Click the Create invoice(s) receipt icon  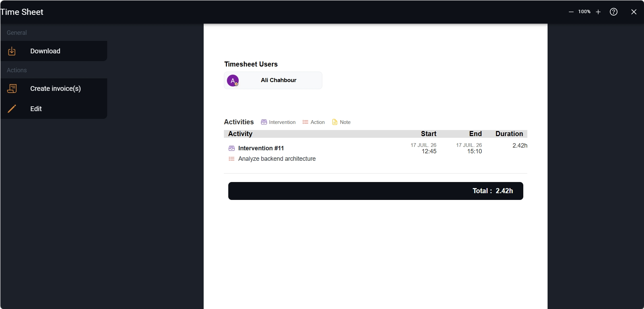coord(12,88)
